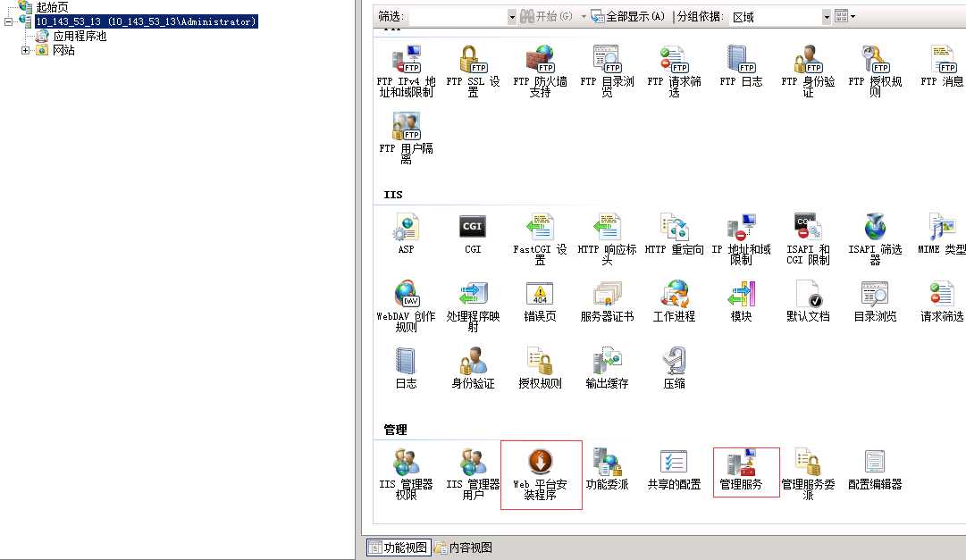Click the 开始(G) filter button
This screenshot has height=560, width=966.
[x=547, y=17]
